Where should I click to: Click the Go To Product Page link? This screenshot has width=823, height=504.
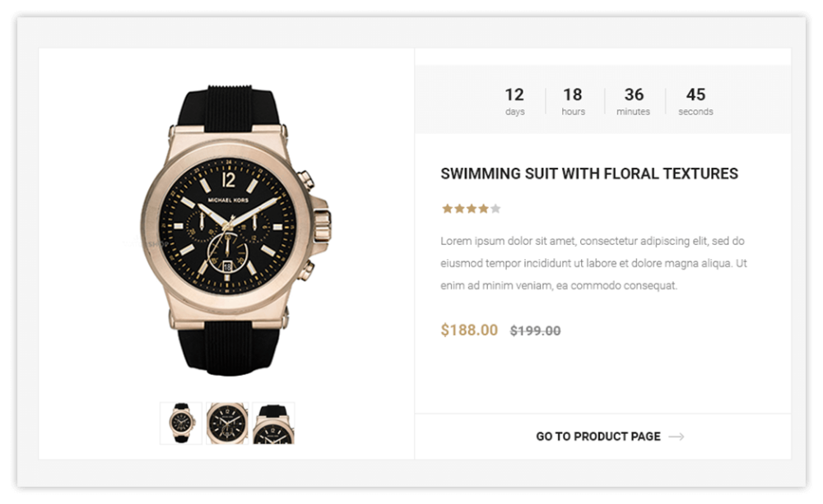[597, 437]
